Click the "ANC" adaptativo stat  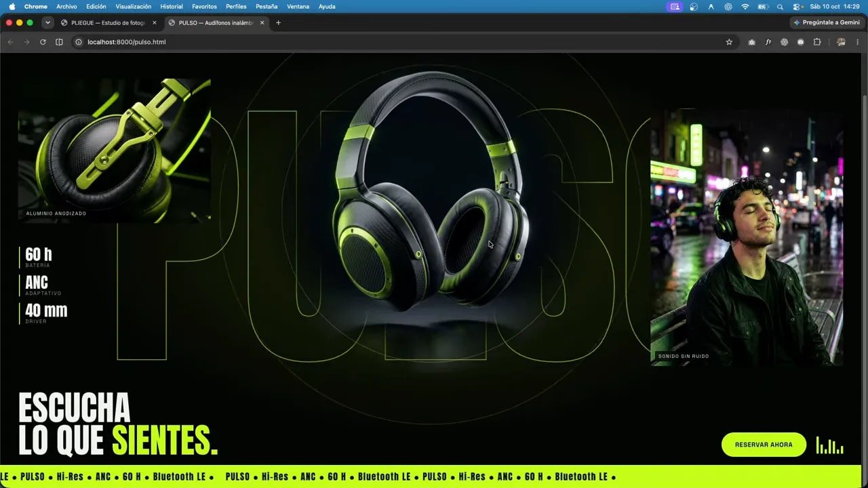tap(41, 285)
